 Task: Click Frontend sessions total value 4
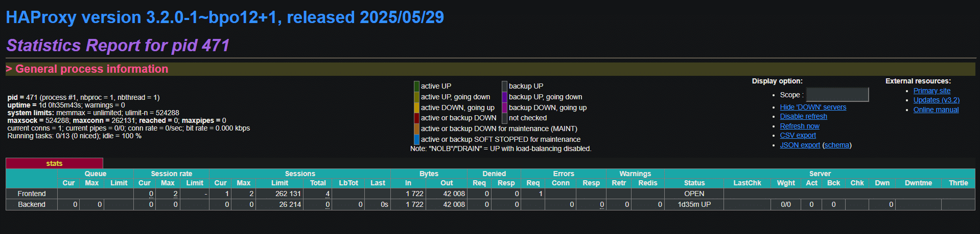pos(327,194)
